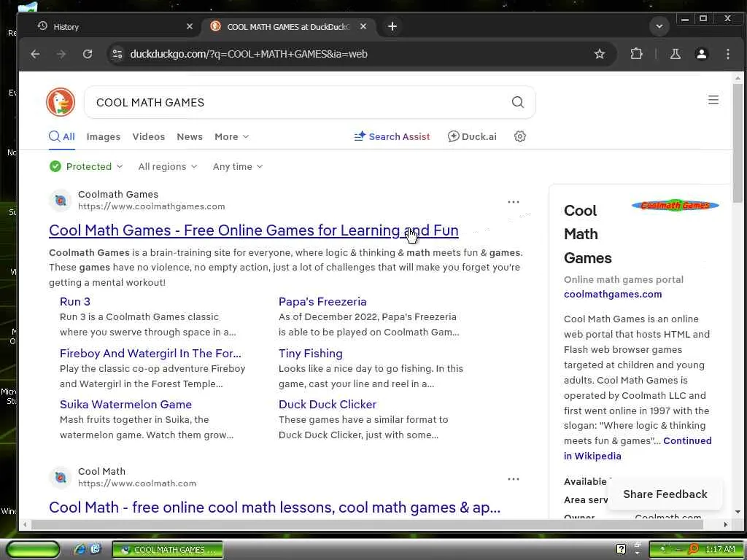The width and height of the screenshot is (747, 560).
Task: Open the Protected safe search dropdown
Action: 86,167
